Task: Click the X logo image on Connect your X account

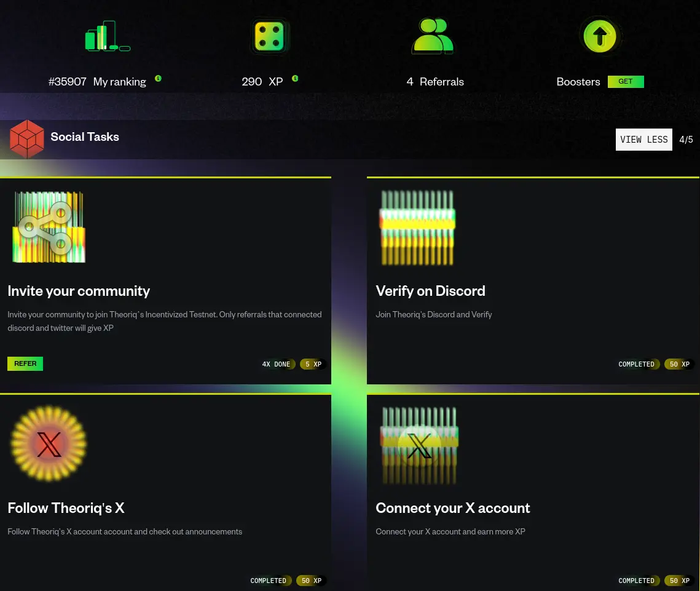Action: [x=419, y=445]
